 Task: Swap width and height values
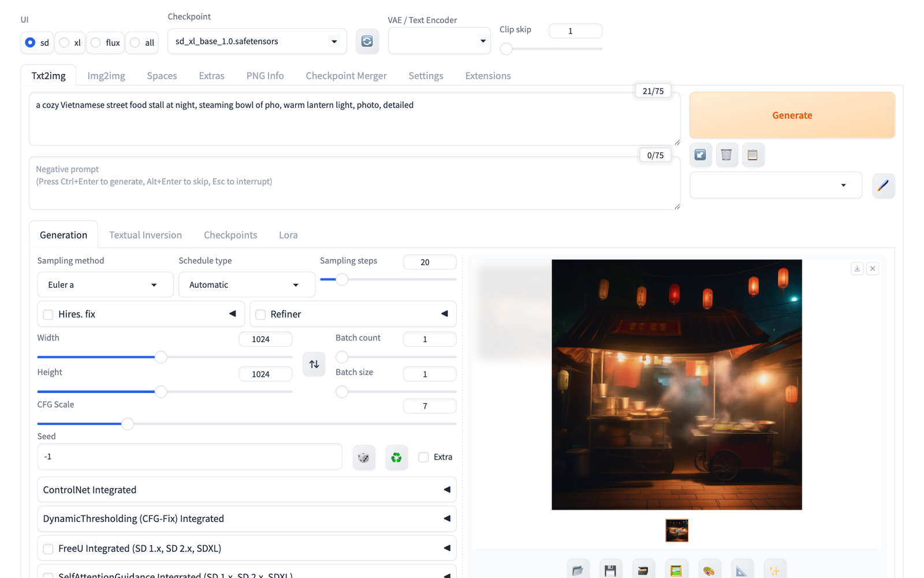(314, 364)
